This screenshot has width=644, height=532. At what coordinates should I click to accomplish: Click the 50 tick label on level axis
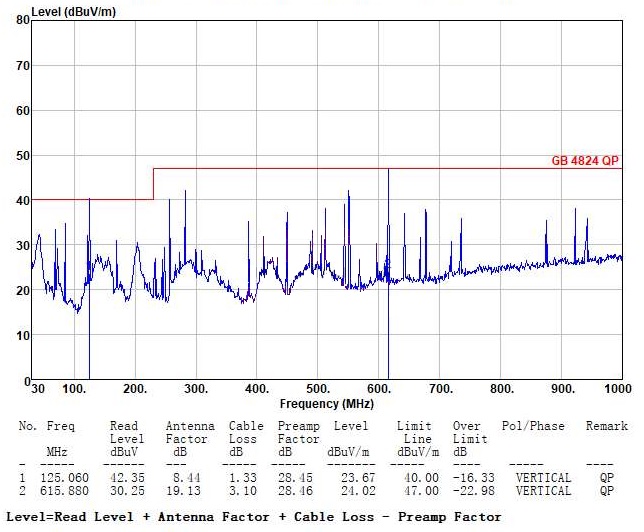coord(23,156)
